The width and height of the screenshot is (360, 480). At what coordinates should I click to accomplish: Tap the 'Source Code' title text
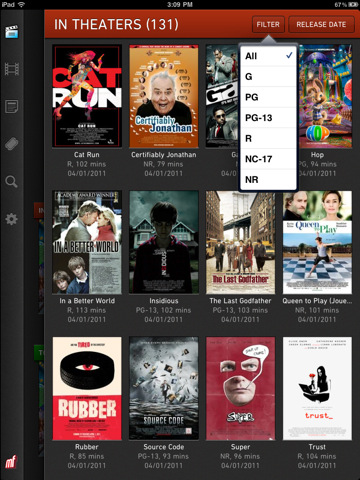coord(164,447)
